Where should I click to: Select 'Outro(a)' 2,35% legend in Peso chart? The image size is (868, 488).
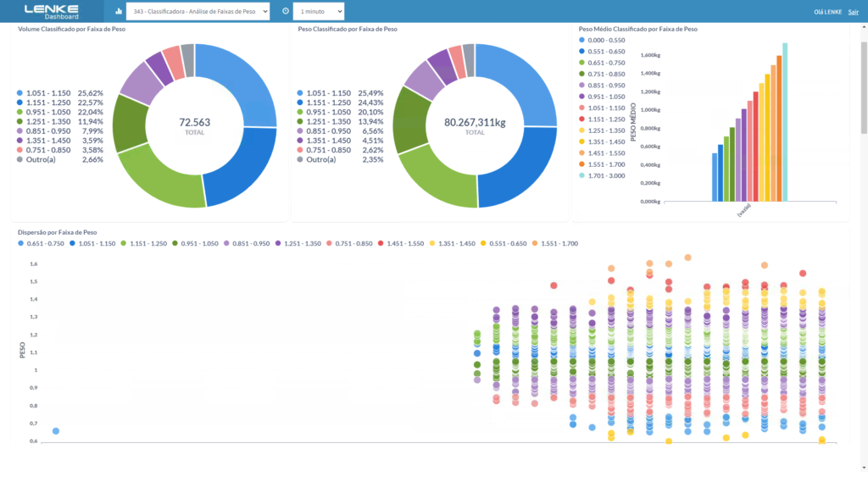click(x=340, y=159)
